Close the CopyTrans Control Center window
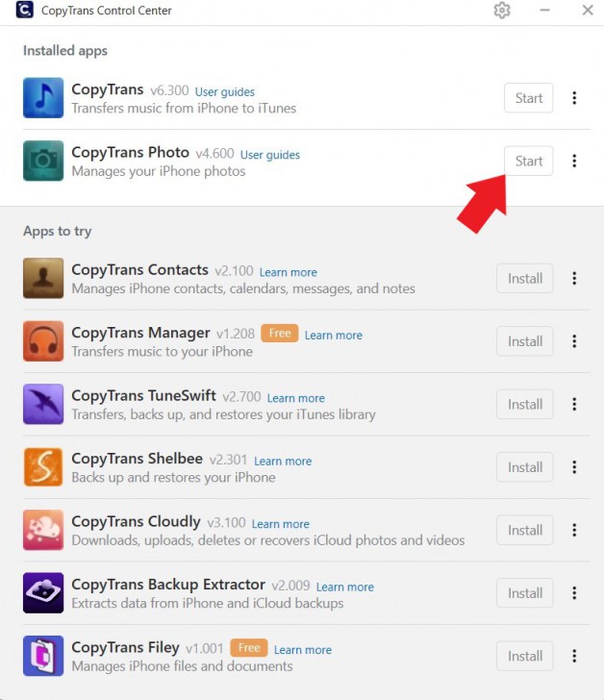The image size is (604, 700). click(x=588, y=10)
